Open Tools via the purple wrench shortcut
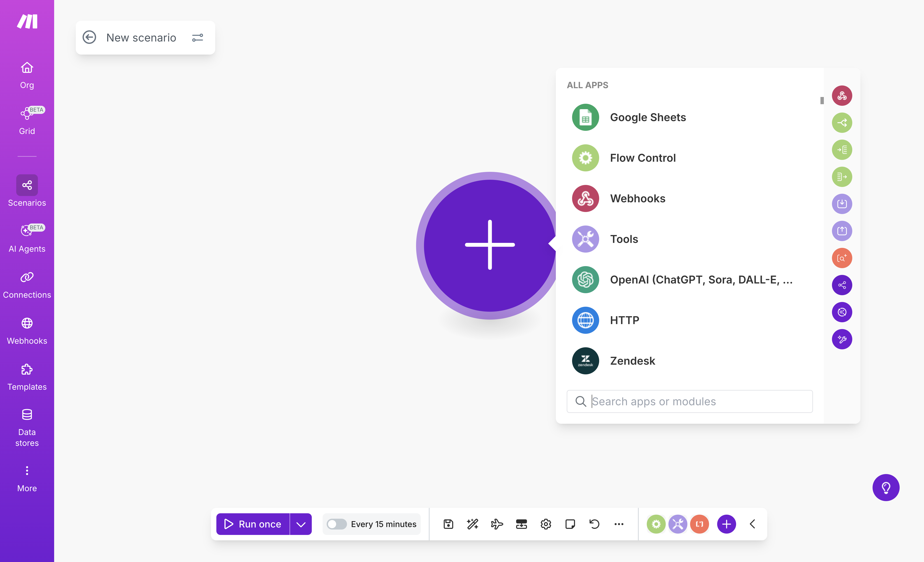This screenshot has width=924, height=562. pos(677,524)
